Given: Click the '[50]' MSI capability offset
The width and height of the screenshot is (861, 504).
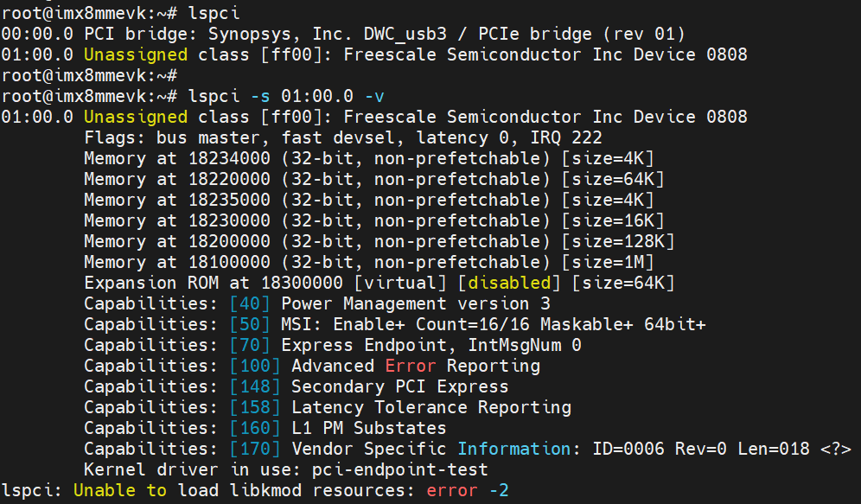Looking at the screenshot, I should pyautogui.click(x=250, y=324).
